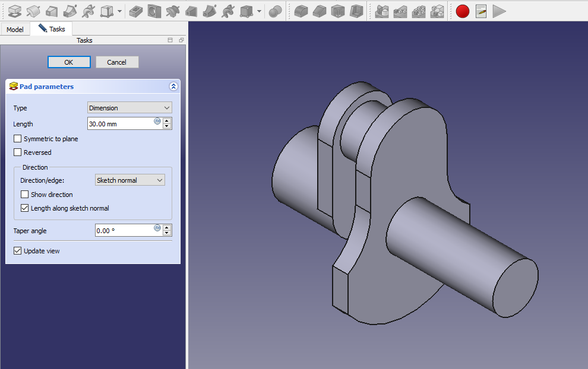
Task: Click the Boolean operation spheres icon
Action: [275, 11]
